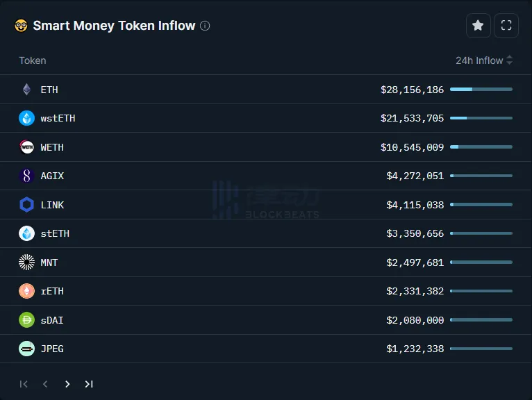Select the rETH token icon
Viewport: 532px width, 400px height.
(26, 291)
